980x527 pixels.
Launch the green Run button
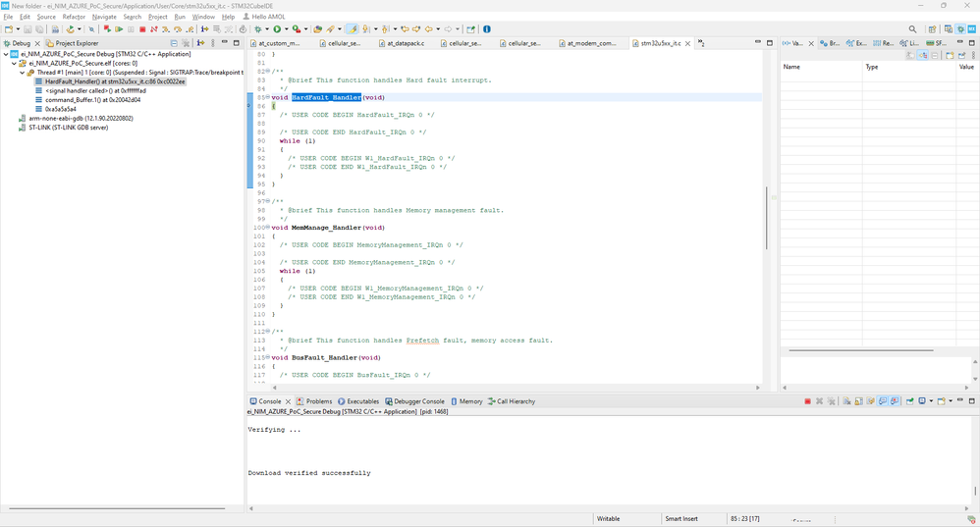[277, 28]
